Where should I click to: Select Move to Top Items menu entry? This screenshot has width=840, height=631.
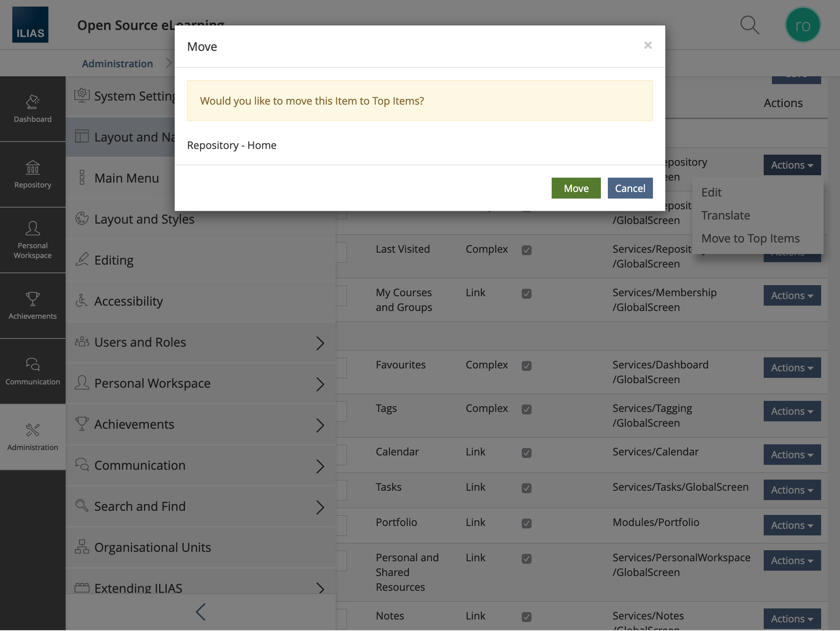click(x=750, y=238)
